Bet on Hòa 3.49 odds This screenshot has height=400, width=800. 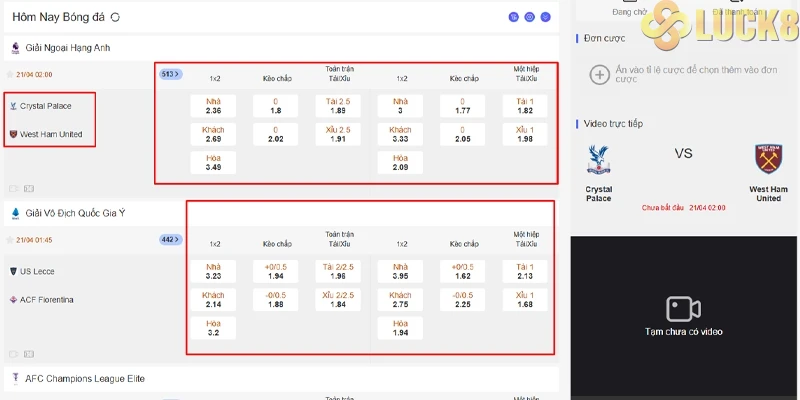(213, 163)
